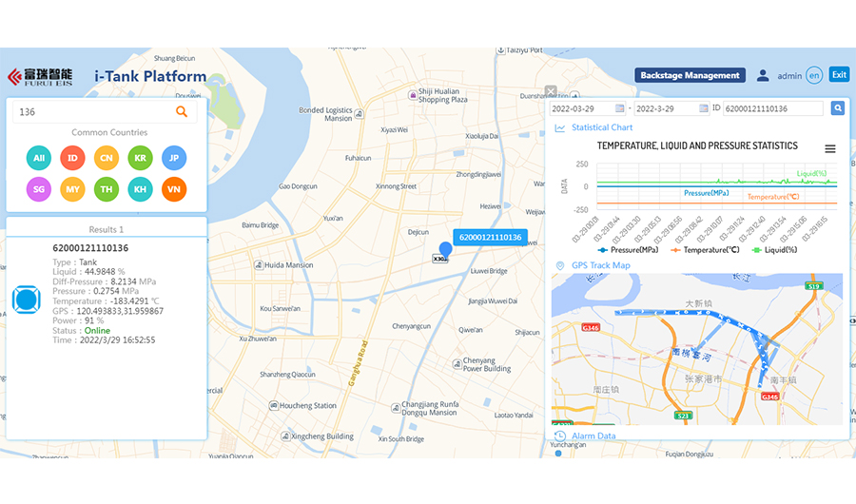
Task: Filter by TH country circle
Action: coord(107,189)
